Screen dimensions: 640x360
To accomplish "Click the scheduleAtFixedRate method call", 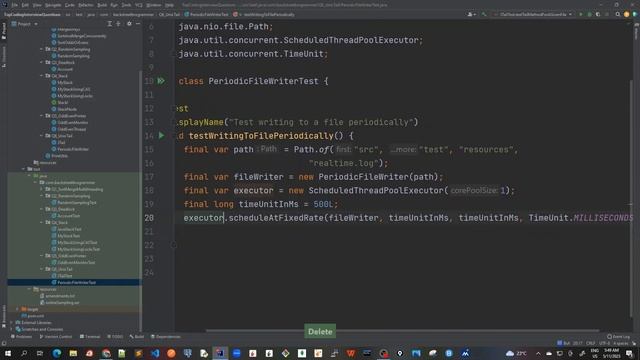I will point(276,218).
